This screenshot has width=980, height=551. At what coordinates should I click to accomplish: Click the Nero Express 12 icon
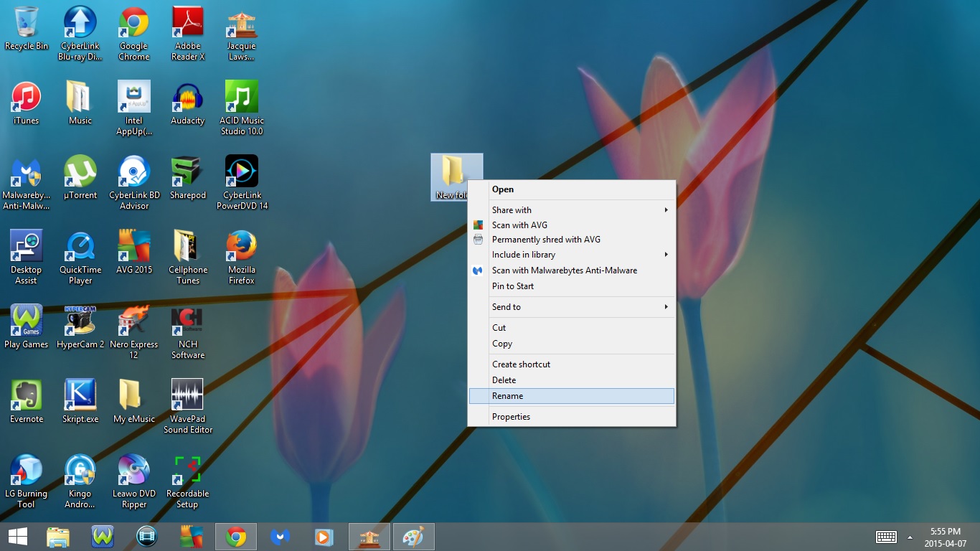click(x=134, y=332)
